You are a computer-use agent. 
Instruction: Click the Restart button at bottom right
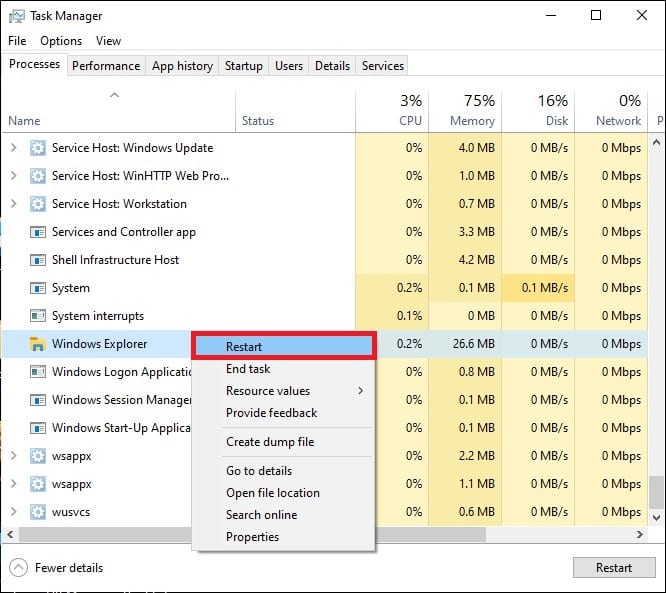click(x=614, y=568)
